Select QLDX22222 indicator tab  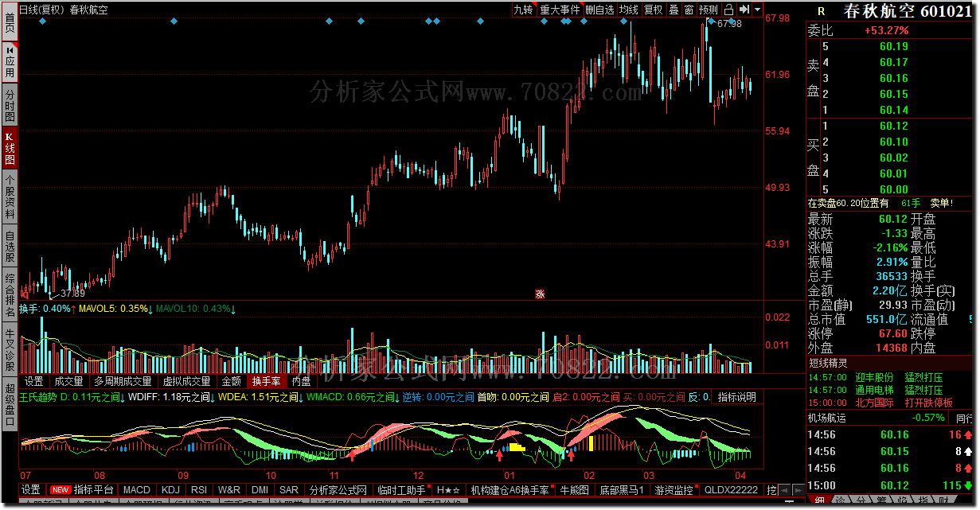[732, 489]
